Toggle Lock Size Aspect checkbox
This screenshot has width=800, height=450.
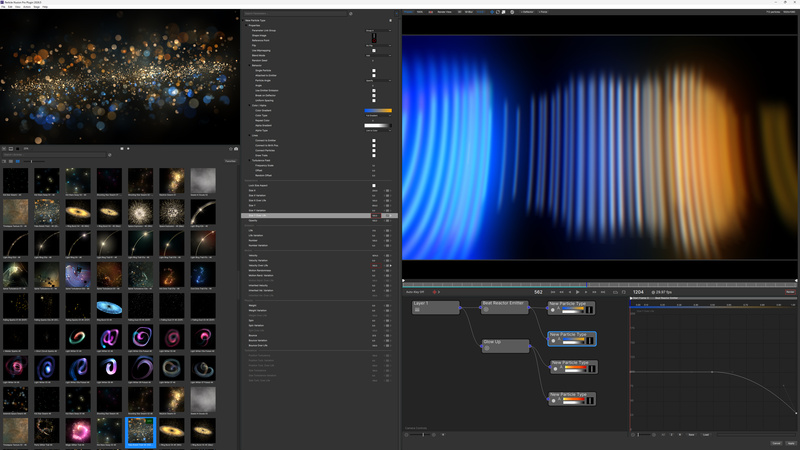pyautogui.click(x=374, y=185)
